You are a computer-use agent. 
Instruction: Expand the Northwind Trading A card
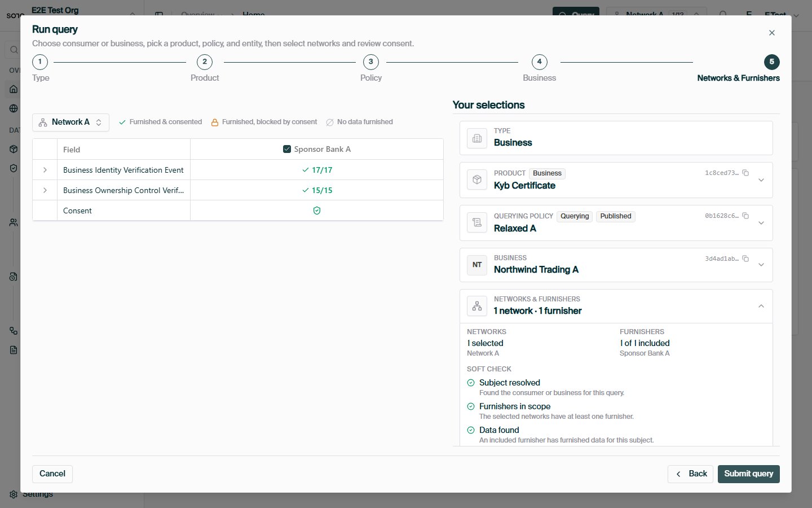pos(761,265)
